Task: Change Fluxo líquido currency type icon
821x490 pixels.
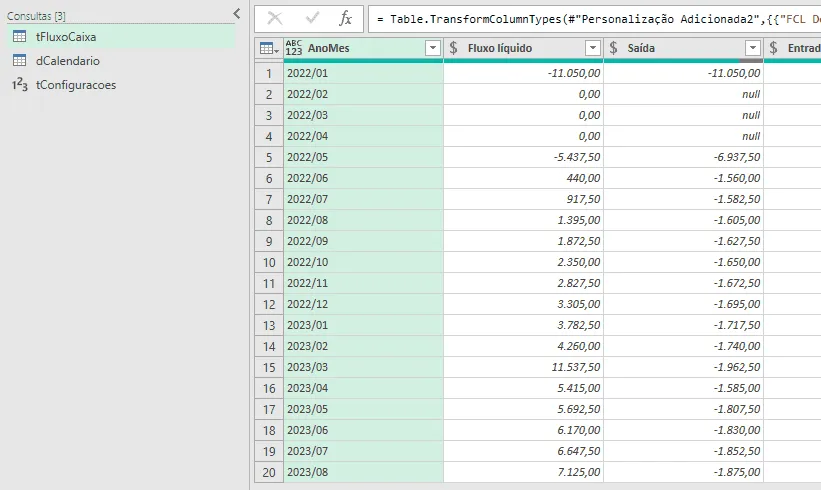Action: coord(453,48)
